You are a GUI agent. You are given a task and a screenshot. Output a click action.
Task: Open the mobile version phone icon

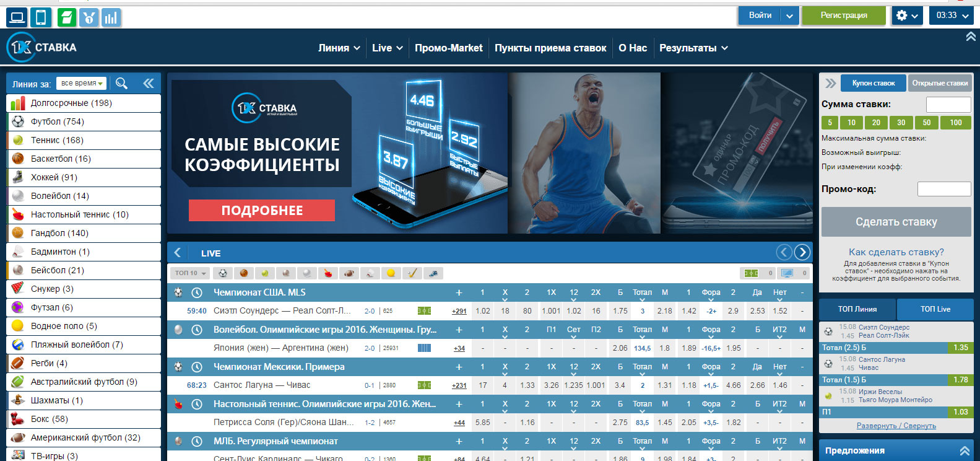click(41, 17)
